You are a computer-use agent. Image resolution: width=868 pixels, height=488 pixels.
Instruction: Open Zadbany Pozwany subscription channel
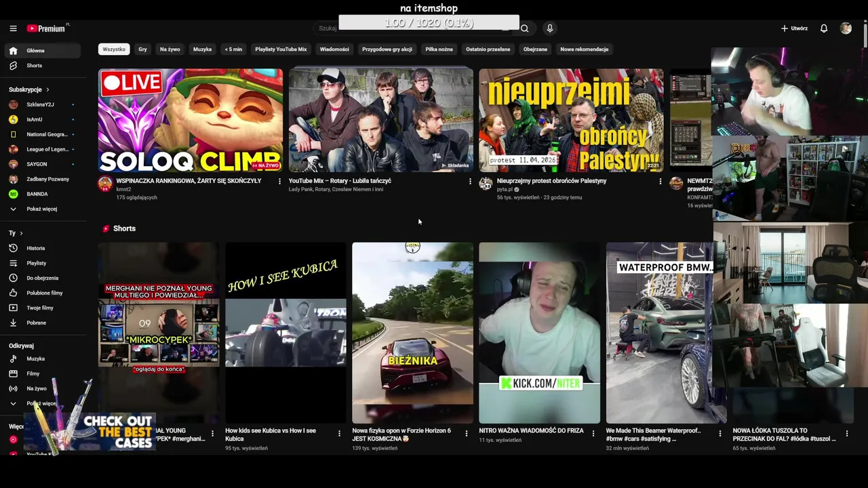tap(43, 179)
